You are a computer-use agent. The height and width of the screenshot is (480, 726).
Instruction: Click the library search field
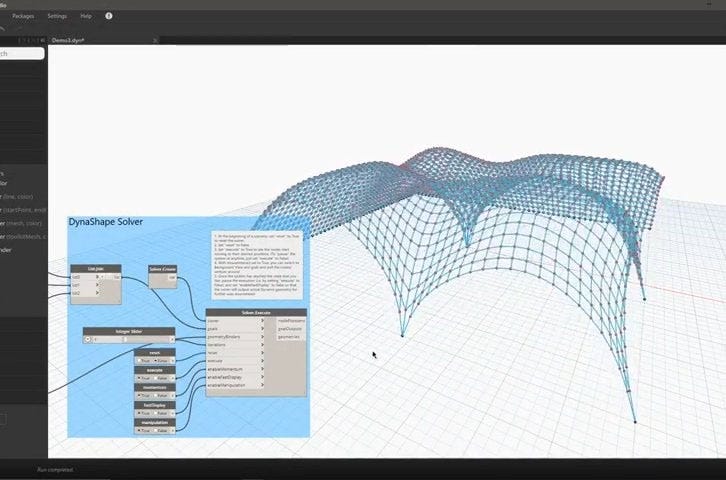tap(20, 54)
